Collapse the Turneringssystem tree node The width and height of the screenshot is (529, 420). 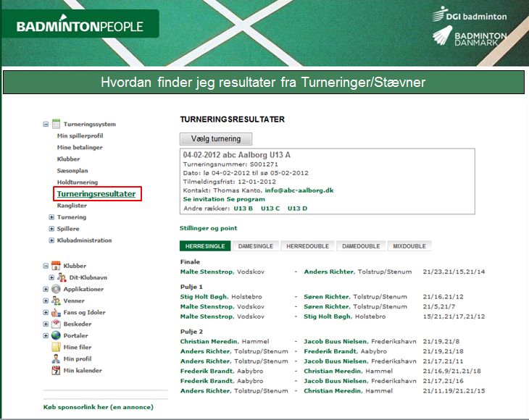pyautogui.click(x=46, y=124)
